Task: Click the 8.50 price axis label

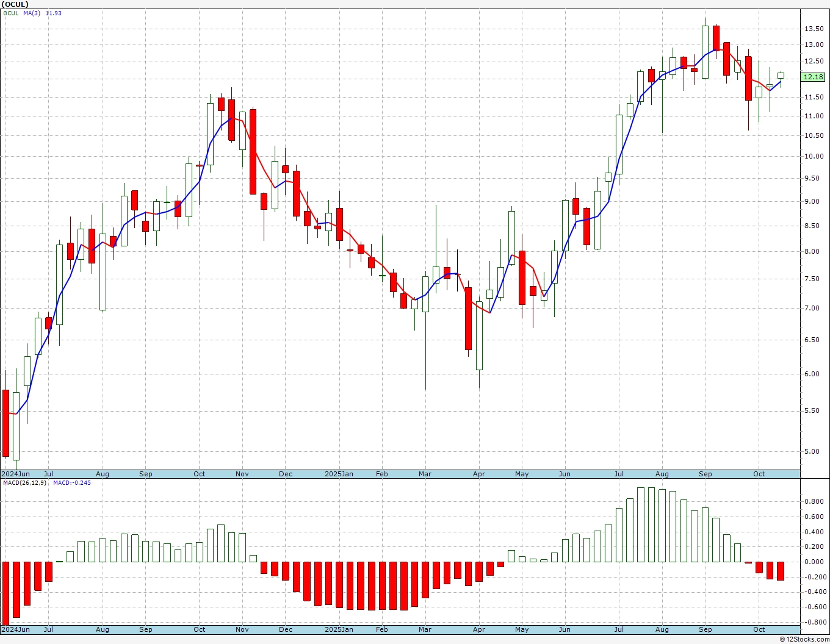Action: 814,226
